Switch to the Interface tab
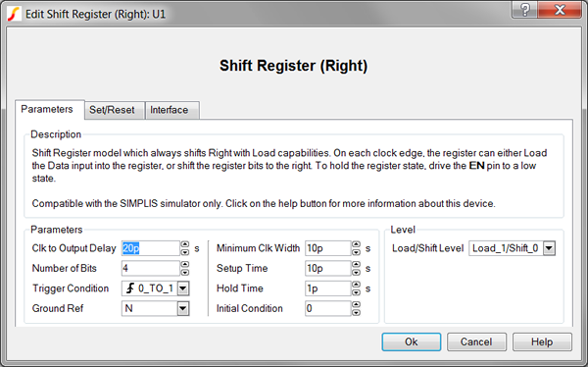This screenshot has width=588, height=367. click(x=170, y=110)
